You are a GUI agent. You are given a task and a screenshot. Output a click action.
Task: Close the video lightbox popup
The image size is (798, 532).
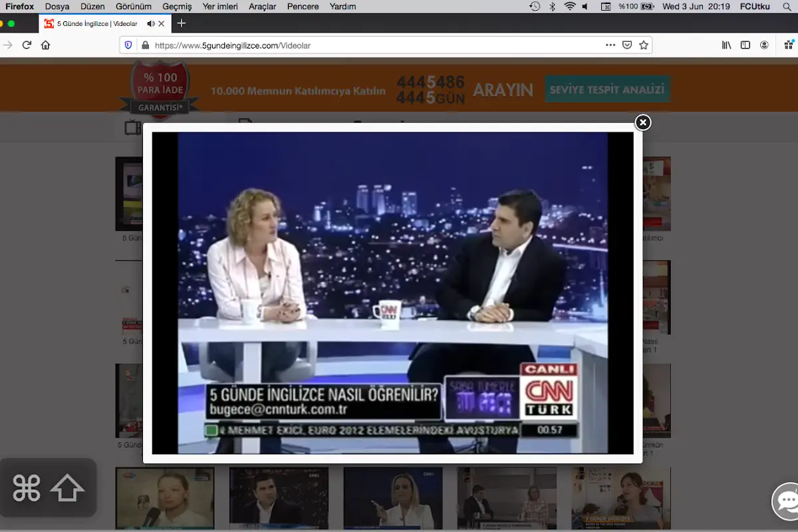(642, 122)
